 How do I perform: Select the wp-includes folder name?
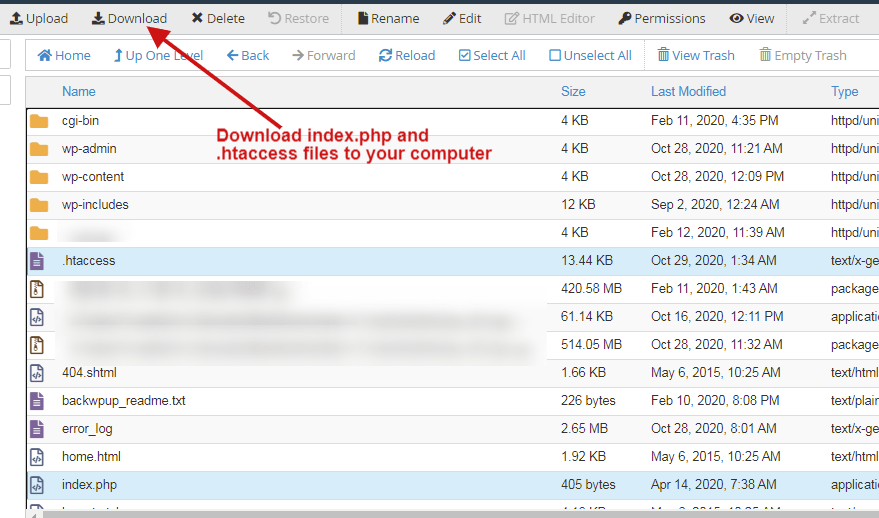pyautogui.click(x=95, y=205)
